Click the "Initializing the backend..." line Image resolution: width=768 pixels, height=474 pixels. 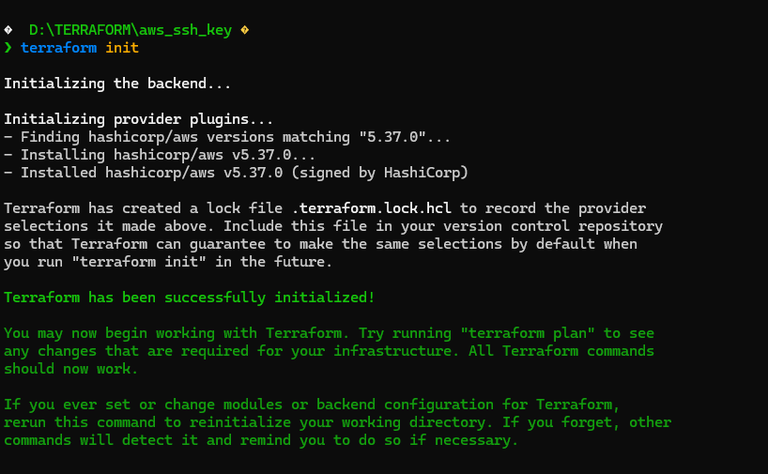(118, 83)
